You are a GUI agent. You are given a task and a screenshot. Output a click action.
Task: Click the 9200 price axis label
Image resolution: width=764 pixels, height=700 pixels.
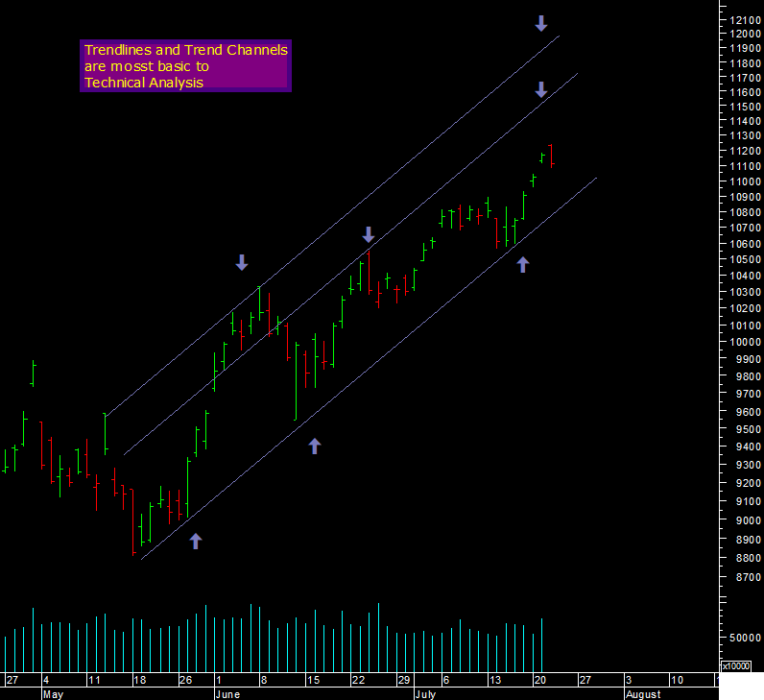click(x=748, y=484)
